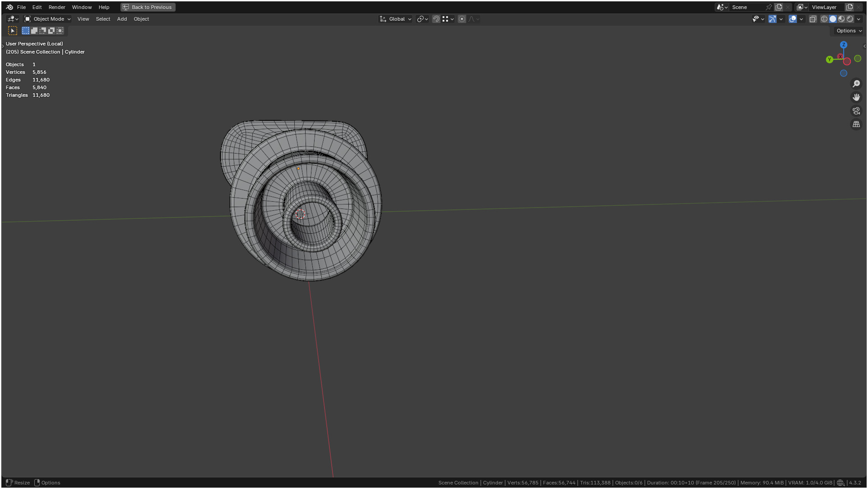This screenshot has height=489, width=868.
Task: Open the Render menu
Action: pos(57,7)
